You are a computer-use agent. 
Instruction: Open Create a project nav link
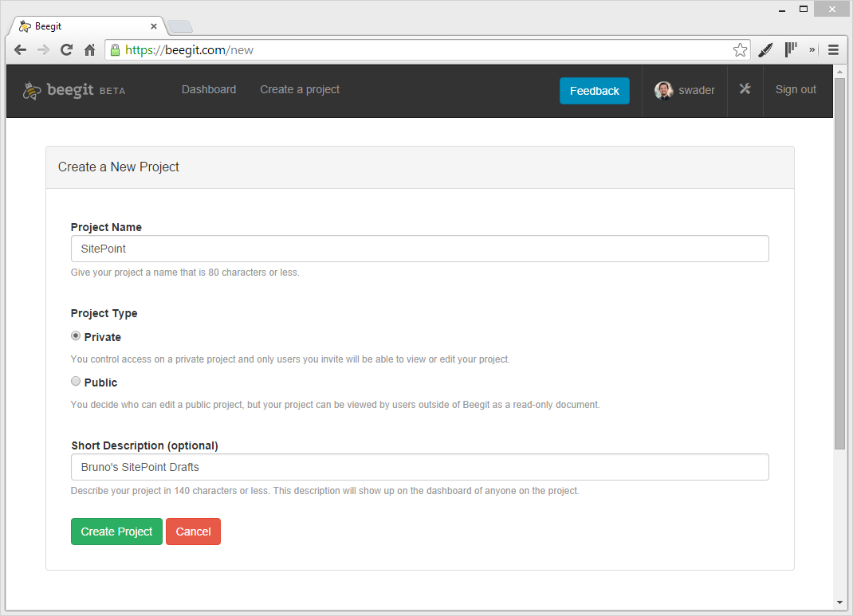[300, 90]
